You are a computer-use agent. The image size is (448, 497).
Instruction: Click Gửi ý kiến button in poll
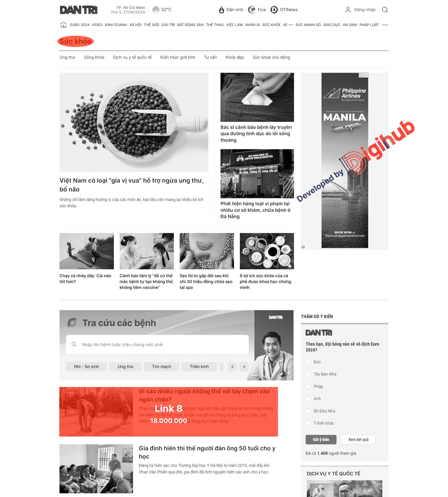321,439
